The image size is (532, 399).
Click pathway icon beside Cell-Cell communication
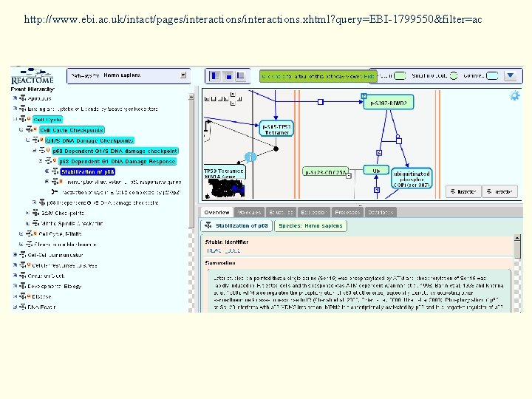click(x=22, y=254)
